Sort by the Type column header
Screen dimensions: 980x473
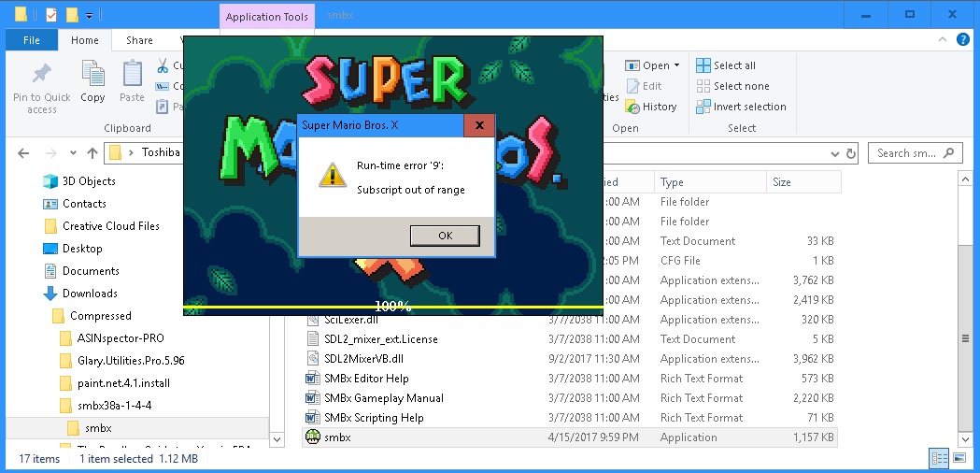tap(710, 182)
